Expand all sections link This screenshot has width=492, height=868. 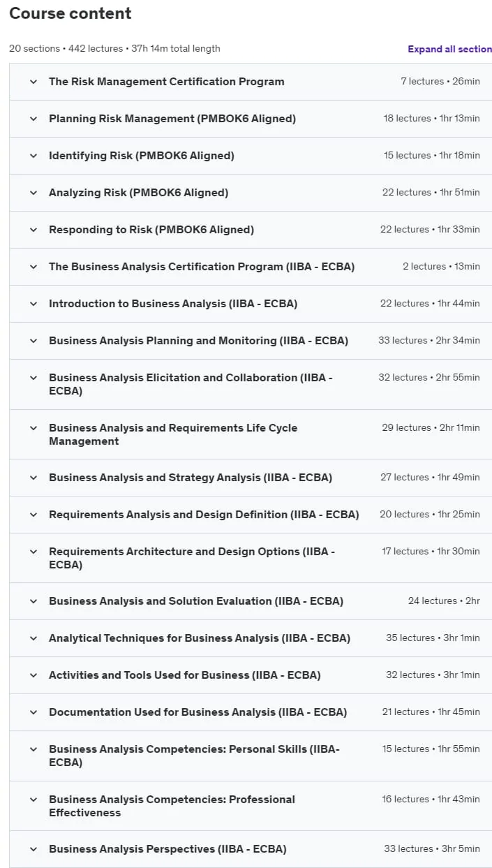(x=450, y=49)
